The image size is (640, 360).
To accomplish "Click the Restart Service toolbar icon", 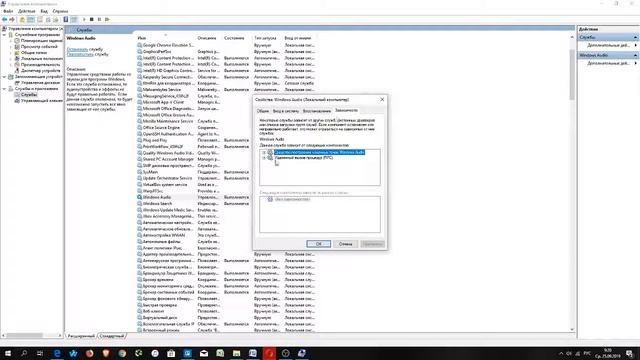I will [x=107, y=20].
